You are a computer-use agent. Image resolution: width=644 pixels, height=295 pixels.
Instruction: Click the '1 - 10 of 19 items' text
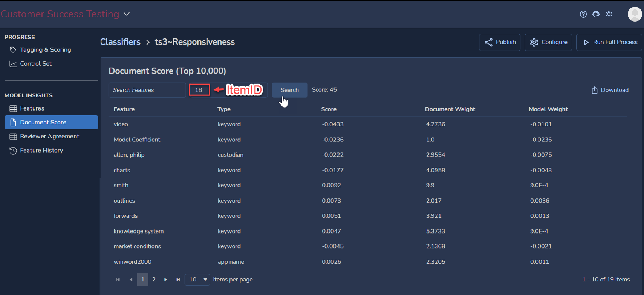tap(606, 280)
